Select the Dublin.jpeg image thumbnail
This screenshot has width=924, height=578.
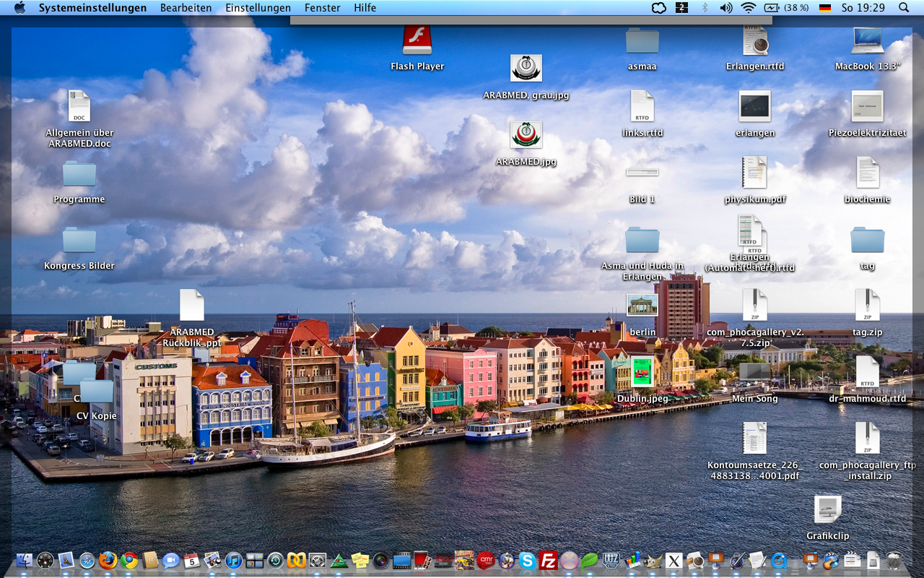642,373
